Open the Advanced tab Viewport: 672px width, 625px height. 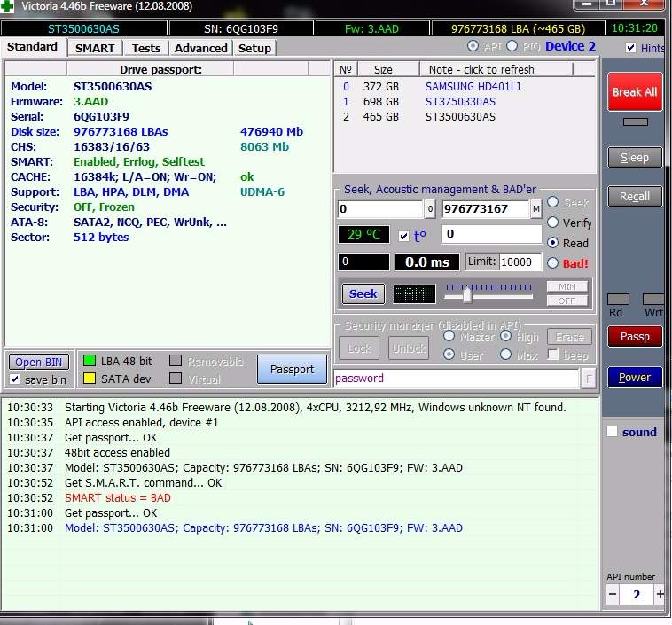point(200,48)
